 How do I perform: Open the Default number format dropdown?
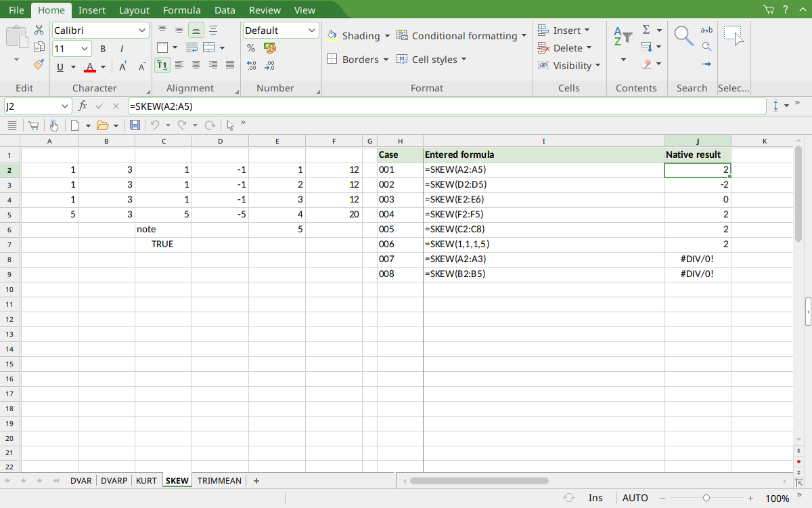pos(312,30)
